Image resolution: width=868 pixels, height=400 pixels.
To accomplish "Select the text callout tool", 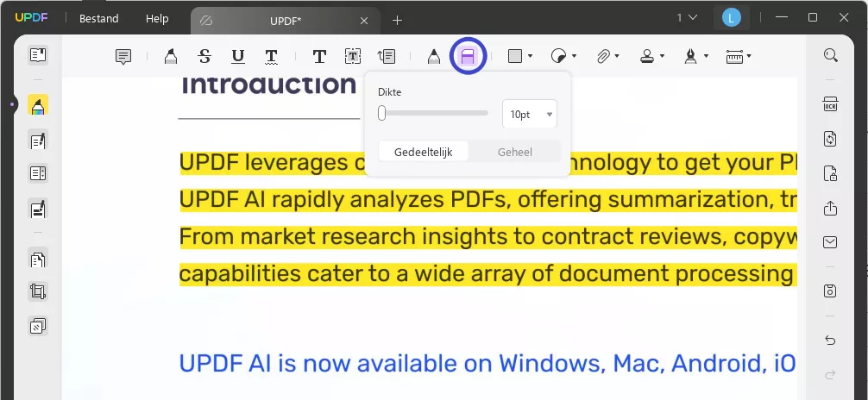I will tap(387, 56).
